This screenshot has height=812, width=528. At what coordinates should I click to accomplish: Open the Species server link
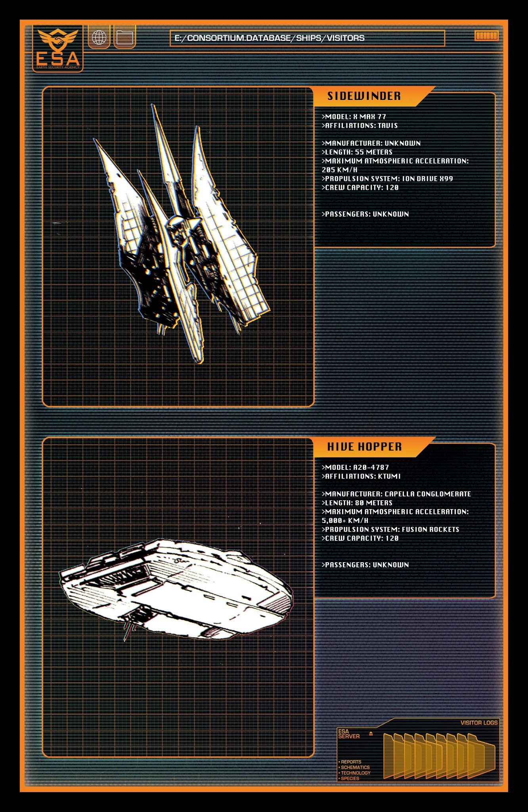350,778
